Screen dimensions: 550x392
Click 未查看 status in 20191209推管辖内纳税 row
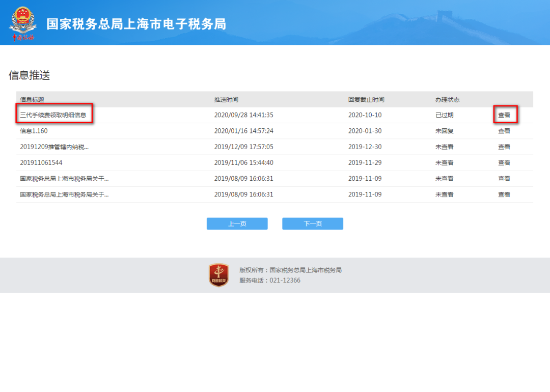(x=445, y=147)
